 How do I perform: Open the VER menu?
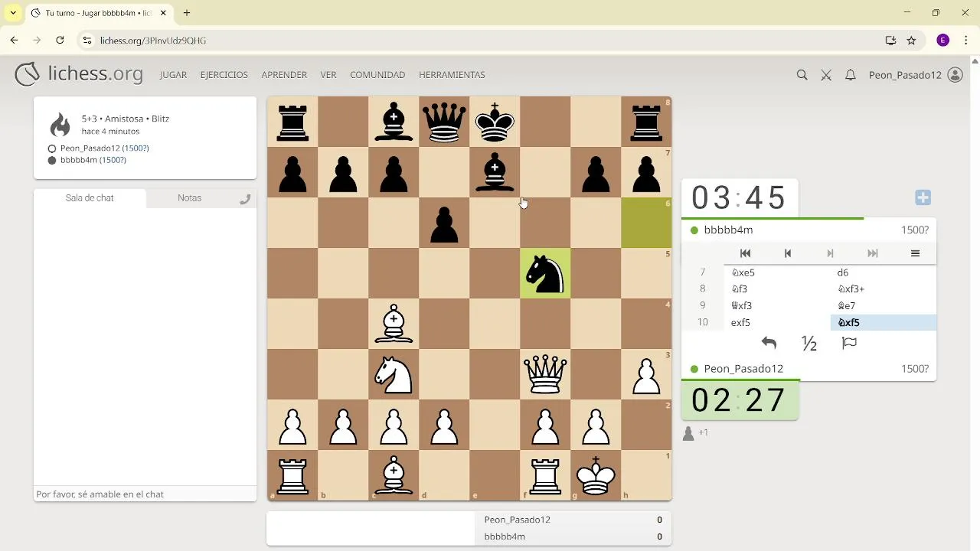coord(328,75)
